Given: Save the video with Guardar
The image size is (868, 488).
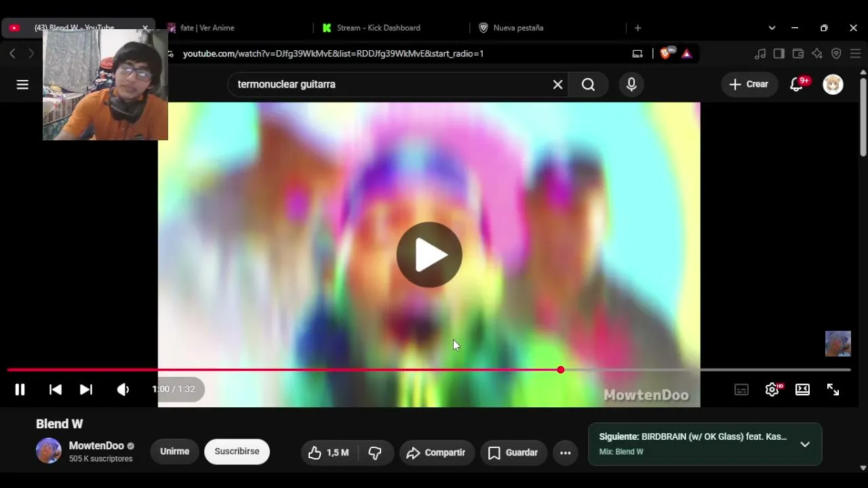Looking at the screenshot, I should pyautogui.click(x=513, y=453).
